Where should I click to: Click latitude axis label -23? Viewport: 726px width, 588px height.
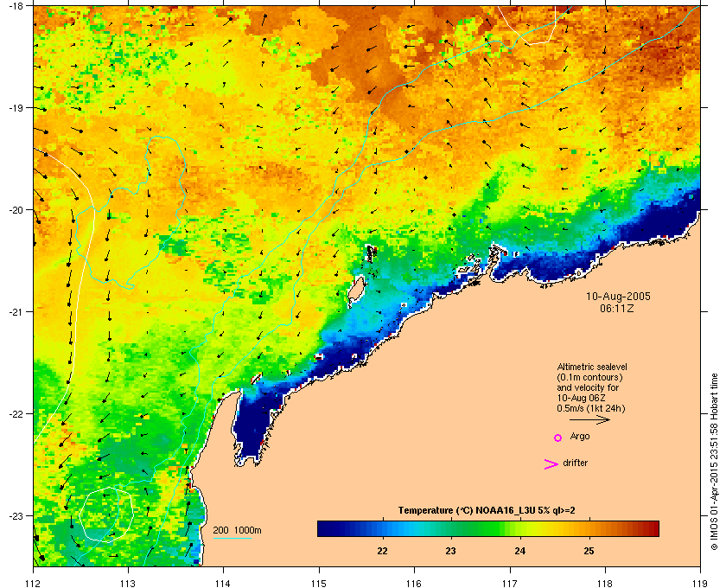coord(16,515)
